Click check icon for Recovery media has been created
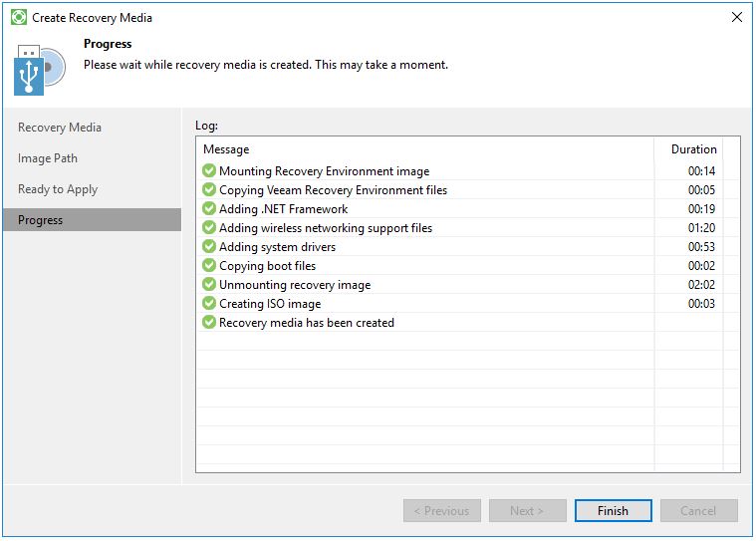 pyautogui.click(x=209, y=323)
